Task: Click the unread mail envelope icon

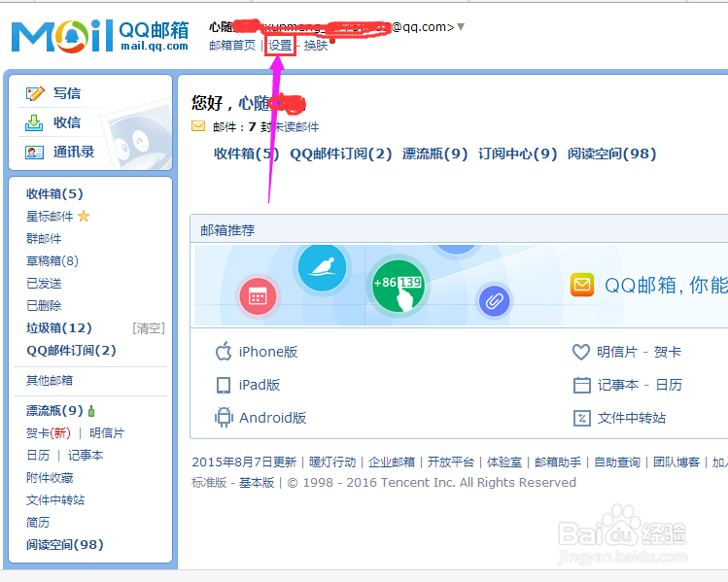Action: coord(198,125)
